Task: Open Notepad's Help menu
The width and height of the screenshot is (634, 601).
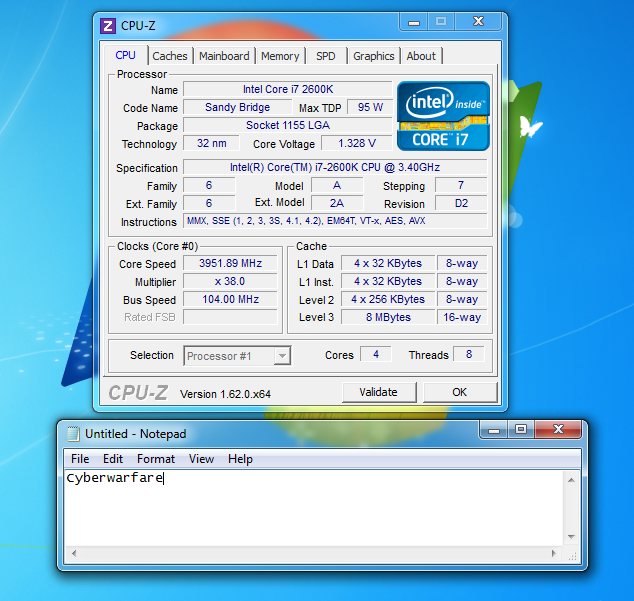Action: point(240,459)
